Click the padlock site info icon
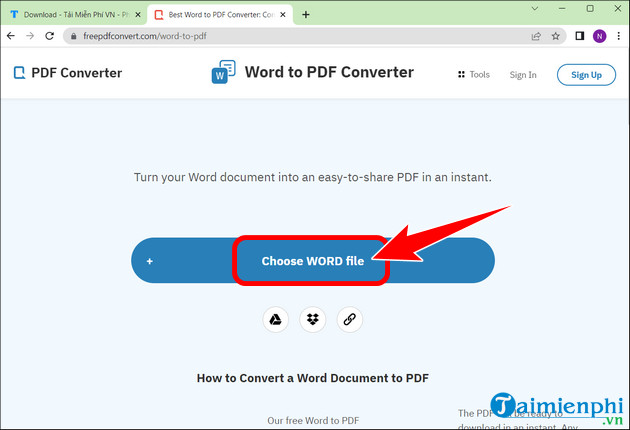The height and width of the screenshot is (430, 630). tap(74, 37)
